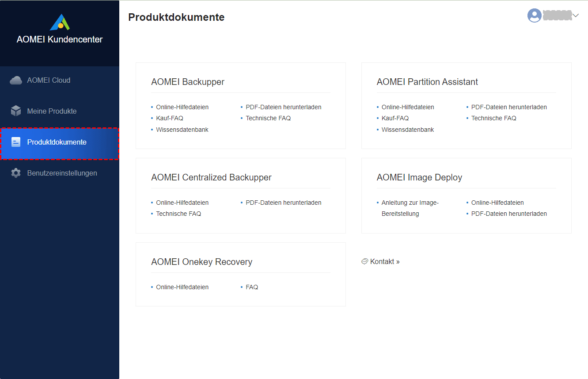
Task: Click the cube icon for Meine Produkte
Action: [16, 111]
